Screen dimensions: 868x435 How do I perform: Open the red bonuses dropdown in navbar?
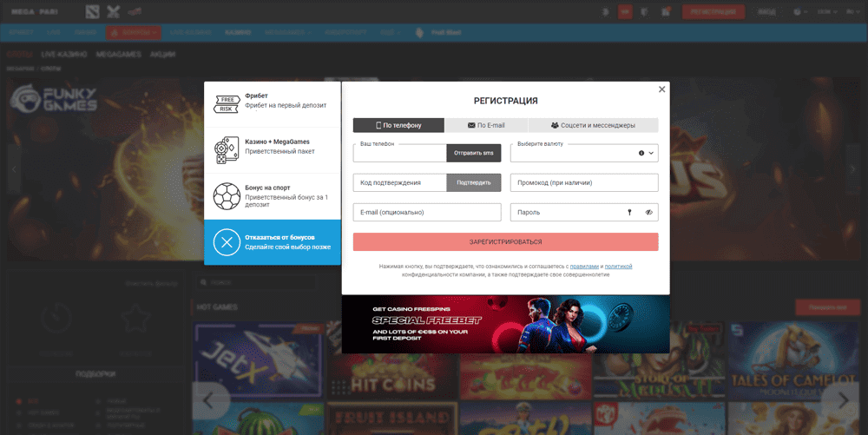click(134, 33)
